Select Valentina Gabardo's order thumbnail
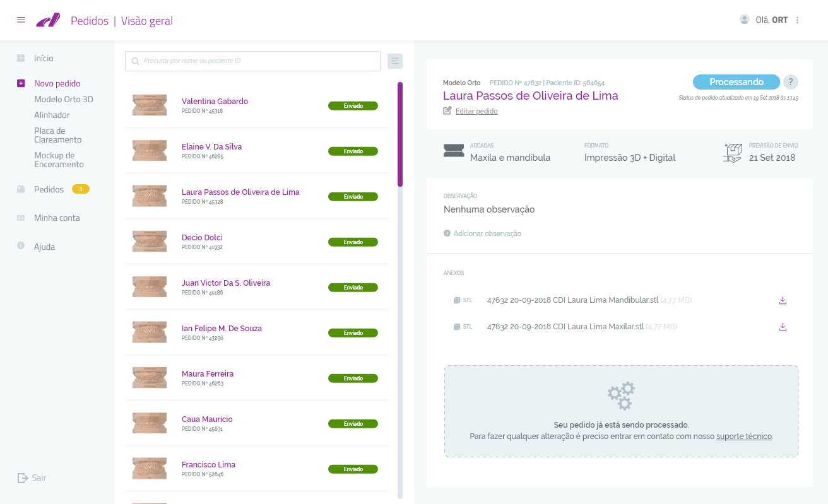 tap(150, 105)
